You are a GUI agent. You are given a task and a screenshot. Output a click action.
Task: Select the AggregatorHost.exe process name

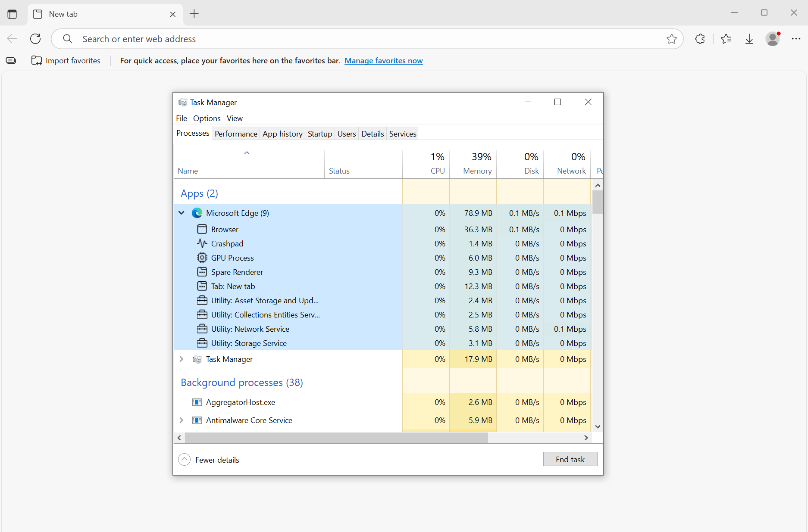tap(241, 402)
